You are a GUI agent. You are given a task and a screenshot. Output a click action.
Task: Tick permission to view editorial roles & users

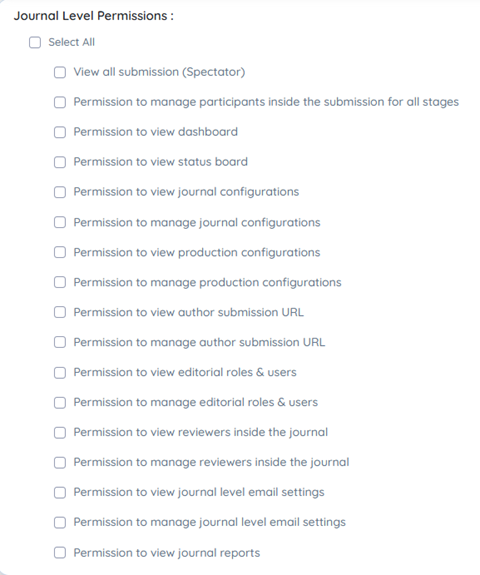[60, 373]
